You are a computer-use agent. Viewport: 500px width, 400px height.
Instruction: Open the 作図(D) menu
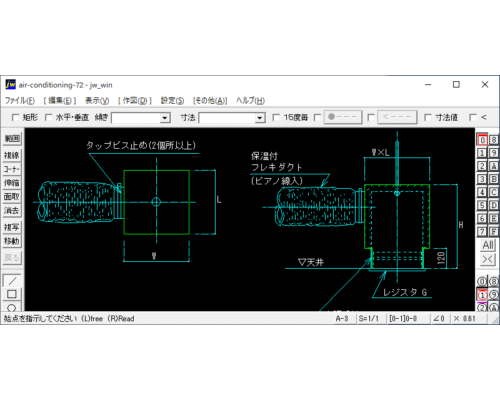135,100
